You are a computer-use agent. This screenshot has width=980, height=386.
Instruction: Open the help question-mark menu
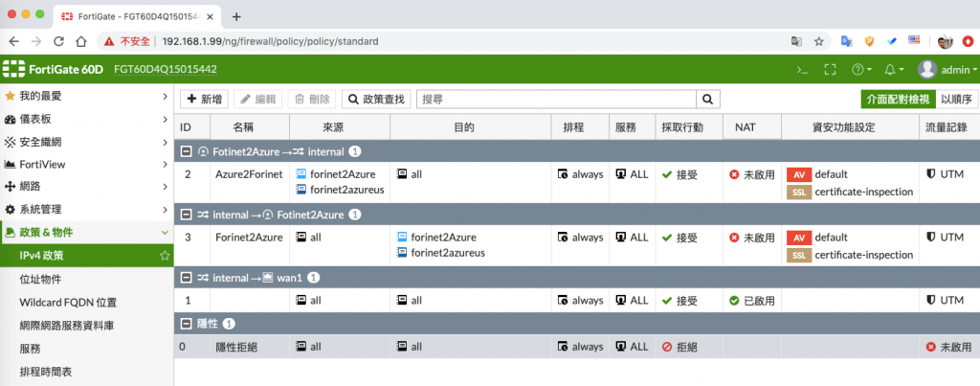click(x=862, y=70)
